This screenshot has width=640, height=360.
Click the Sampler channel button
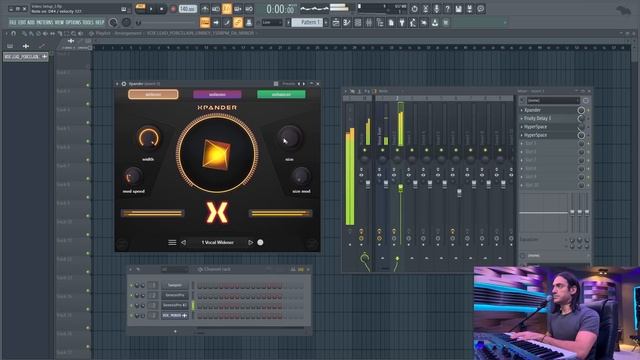click(175, 285)
